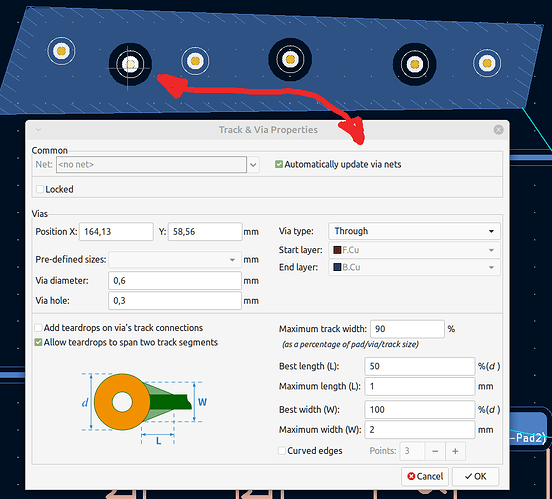
Task: Click the Via diameter input field
Action: (x=175, y=281)
